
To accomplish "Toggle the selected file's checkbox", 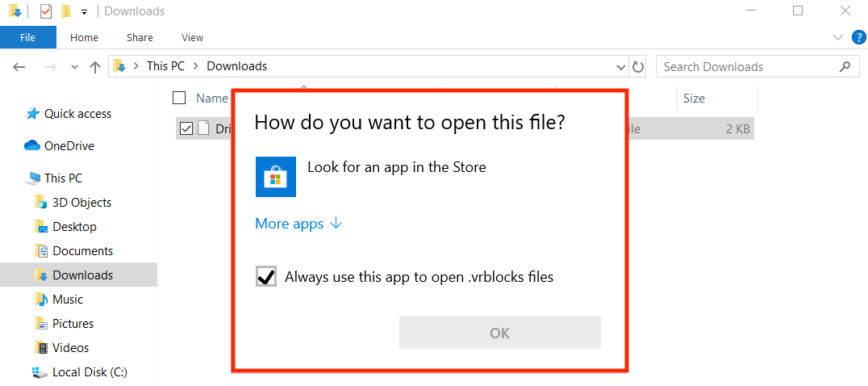I will click(186, 128).
